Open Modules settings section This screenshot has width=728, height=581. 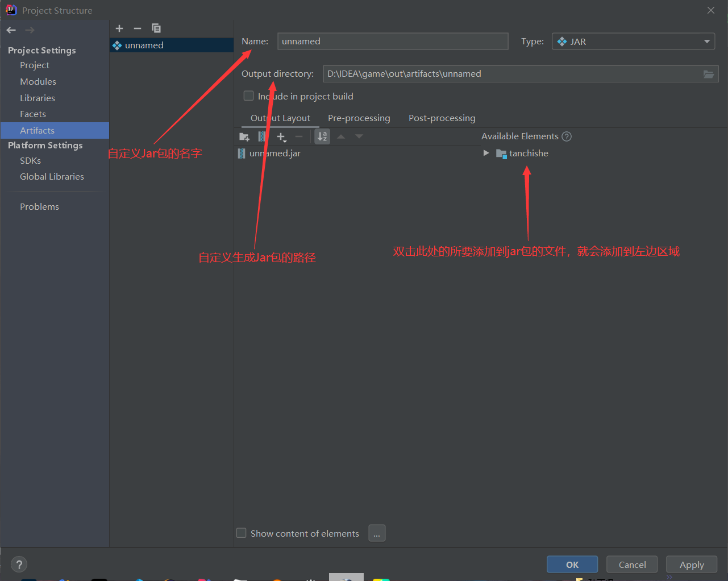(x=38, y=82)
